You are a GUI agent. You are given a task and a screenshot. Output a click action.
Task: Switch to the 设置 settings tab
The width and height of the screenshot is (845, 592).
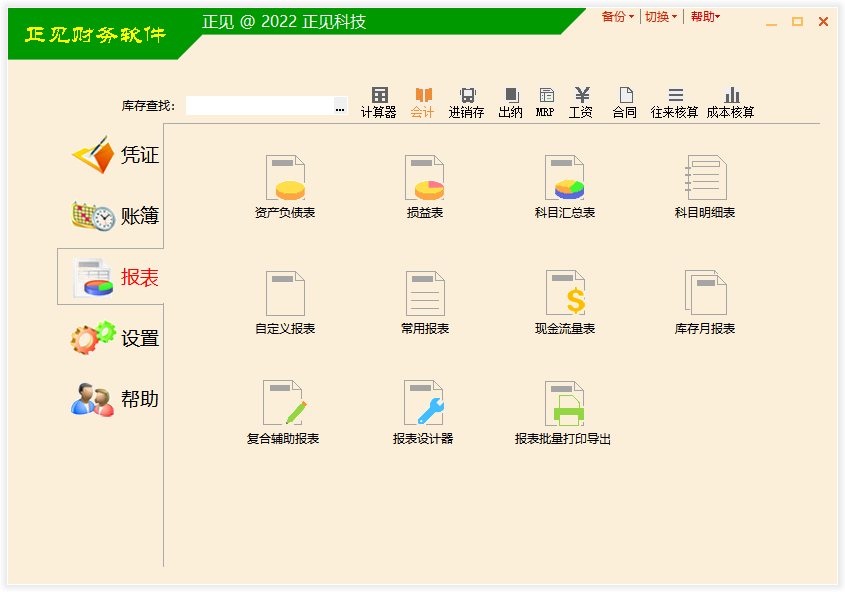click(x=115, y=338)
